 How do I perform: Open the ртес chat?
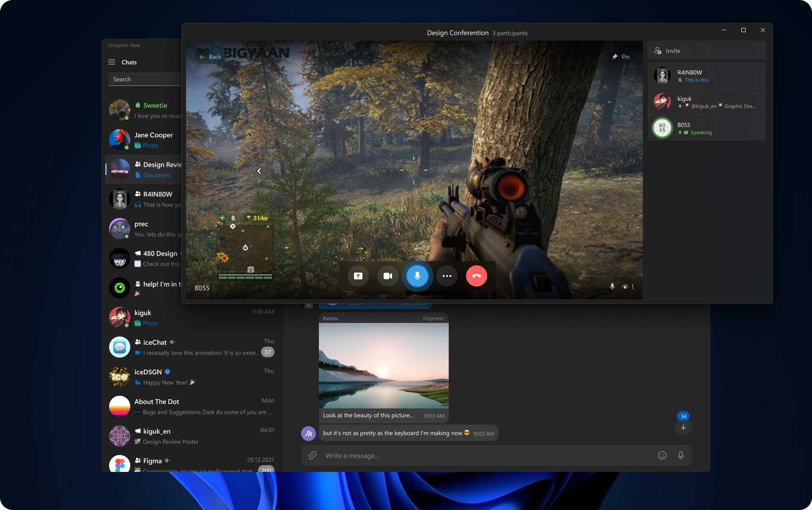point(144,229)
